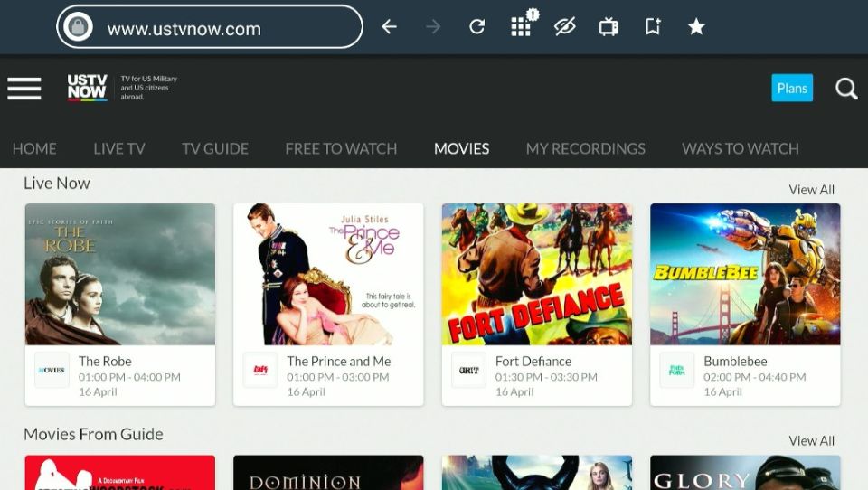Click the title text 'The Robe'
Image resolution: width=868 pixels, height=490 pixels.
point(105,361)
